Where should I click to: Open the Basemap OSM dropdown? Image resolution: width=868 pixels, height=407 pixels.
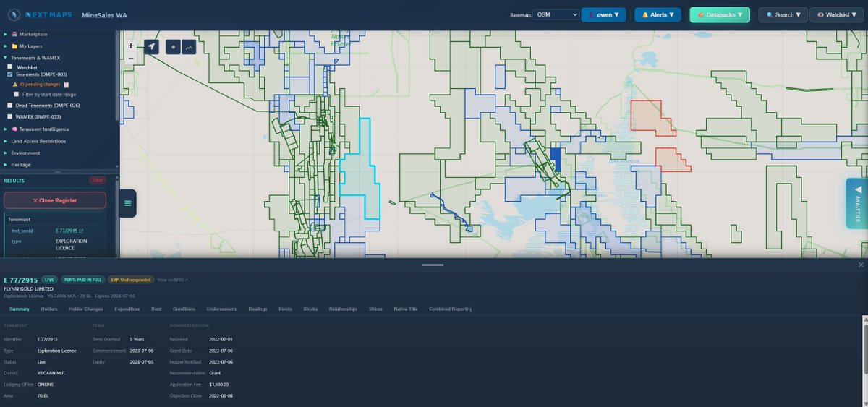click(556, 14)
